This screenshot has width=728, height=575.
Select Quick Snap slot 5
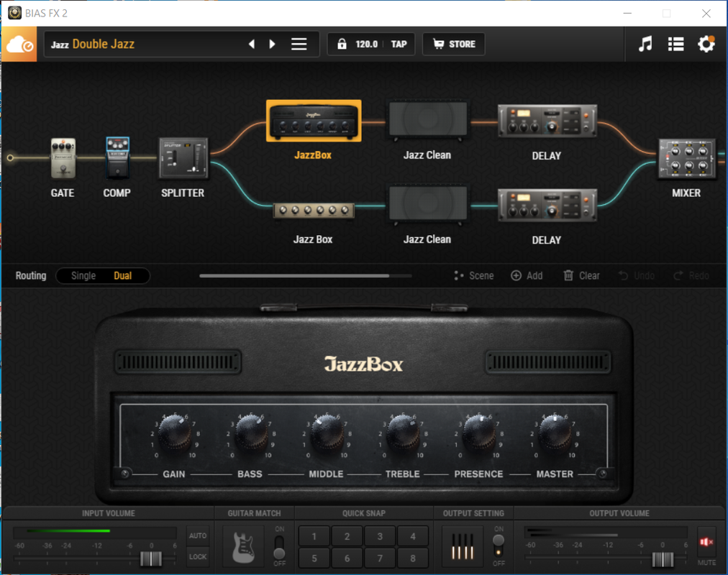coord(314,558)
